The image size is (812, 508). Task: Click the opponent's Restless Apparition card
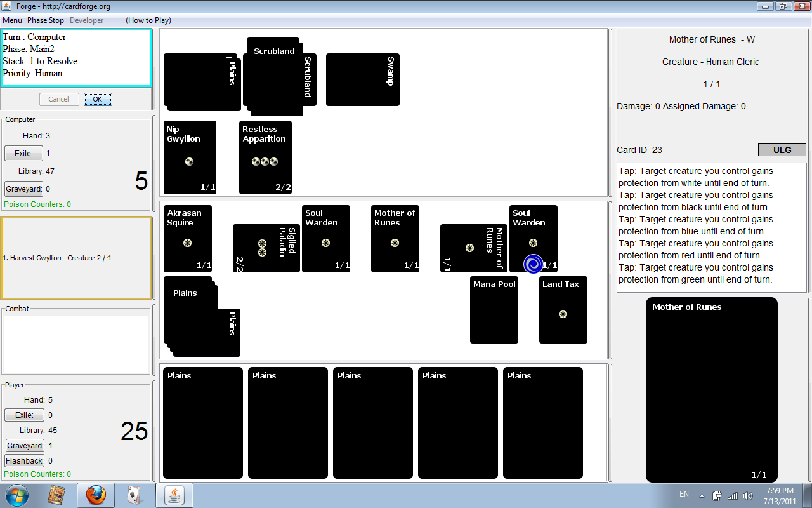[x=265, y=157]
